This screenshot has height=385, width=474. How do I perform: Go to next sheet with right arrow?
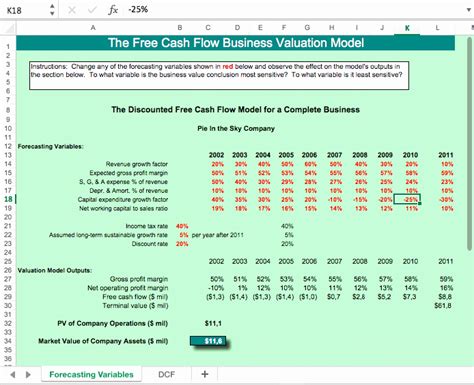coord(28,375)
